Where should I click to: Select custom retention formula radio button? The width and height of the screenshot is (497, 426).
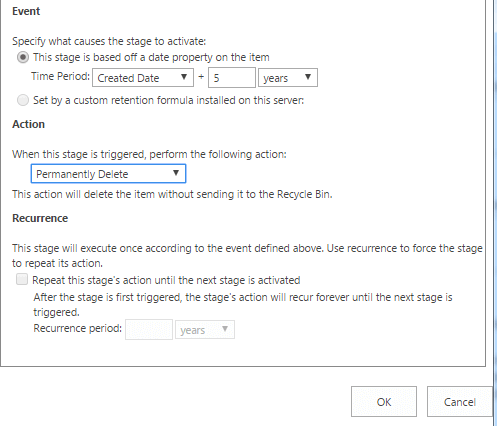coord(23,100)
